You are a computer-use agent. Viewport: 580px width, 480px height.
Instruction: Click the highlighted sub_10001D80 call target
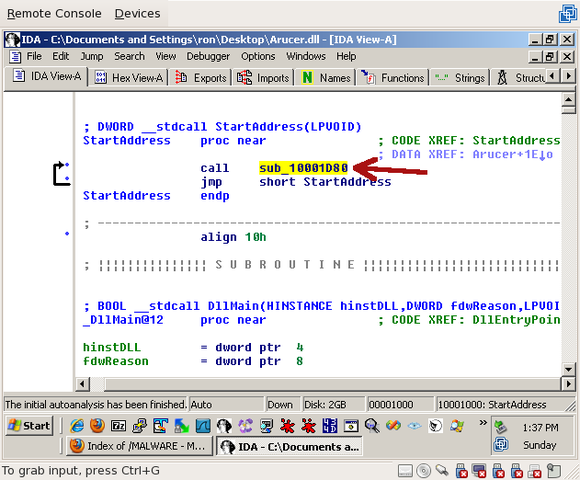click(303, 168)
